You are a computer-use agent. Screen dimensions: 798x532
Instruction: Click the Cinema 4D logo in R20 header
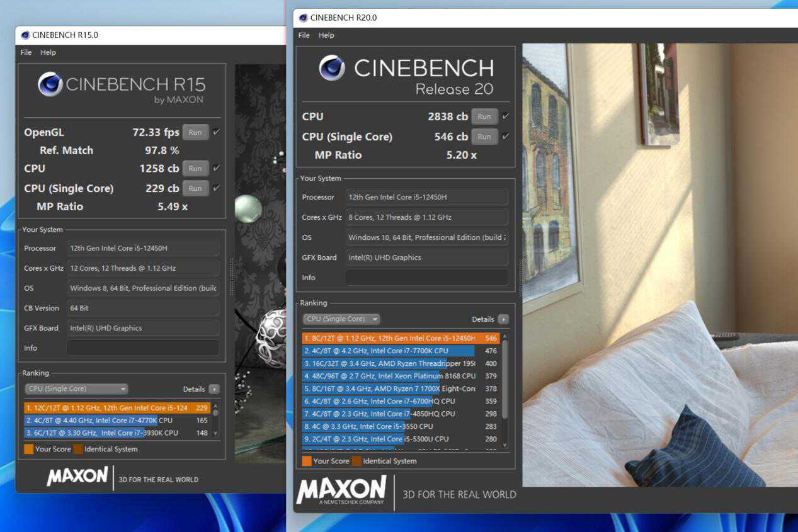click(x=332, y=67)
